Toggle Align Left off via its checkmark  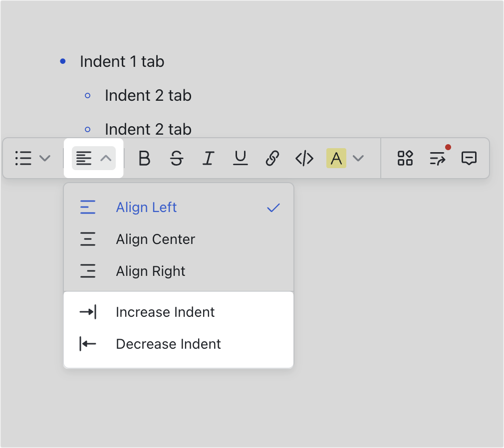[x=273, y=208]
